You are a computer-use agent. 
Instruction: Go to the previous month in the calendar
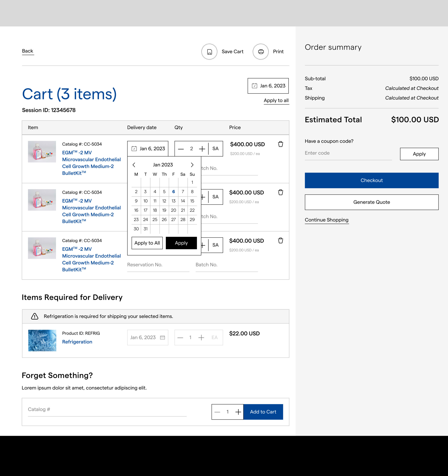(x=134, y=165)
